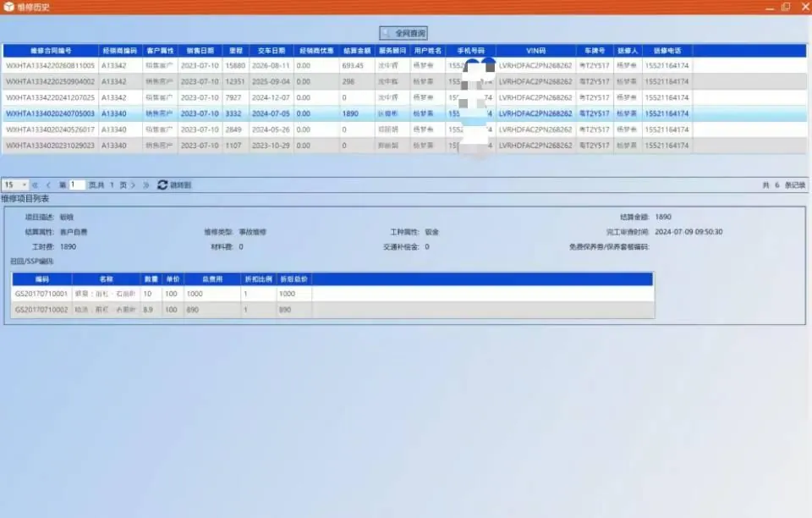Click the mileage cell showing 2849
The image size is (812, 518).
point(235,129)
